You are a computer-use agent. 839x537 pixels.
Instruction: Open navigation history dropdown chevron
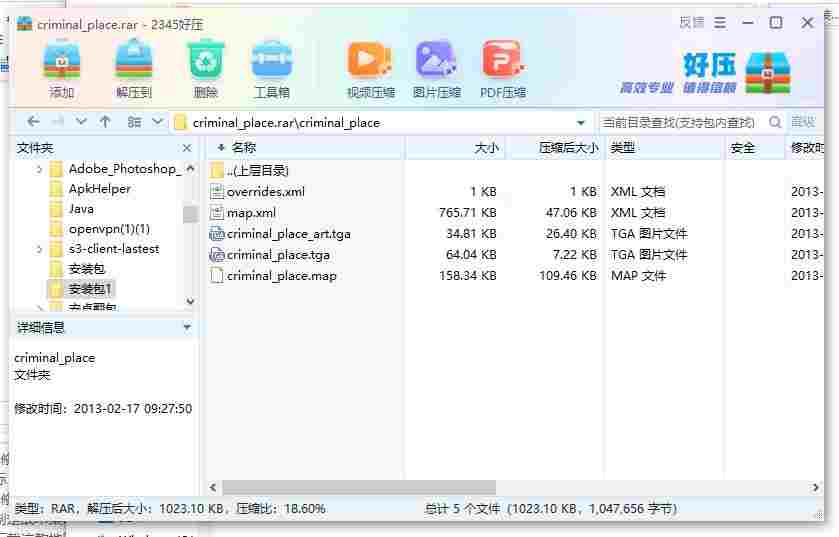[81, 122]
